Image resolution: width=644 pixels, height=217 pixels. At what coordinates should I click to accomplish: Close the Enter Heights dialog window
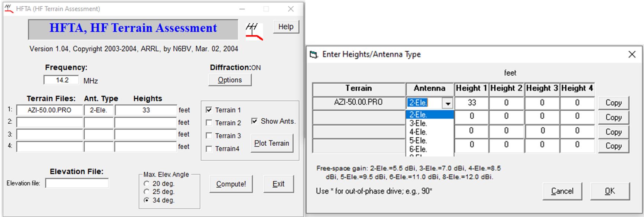click(x=632, y=55)
